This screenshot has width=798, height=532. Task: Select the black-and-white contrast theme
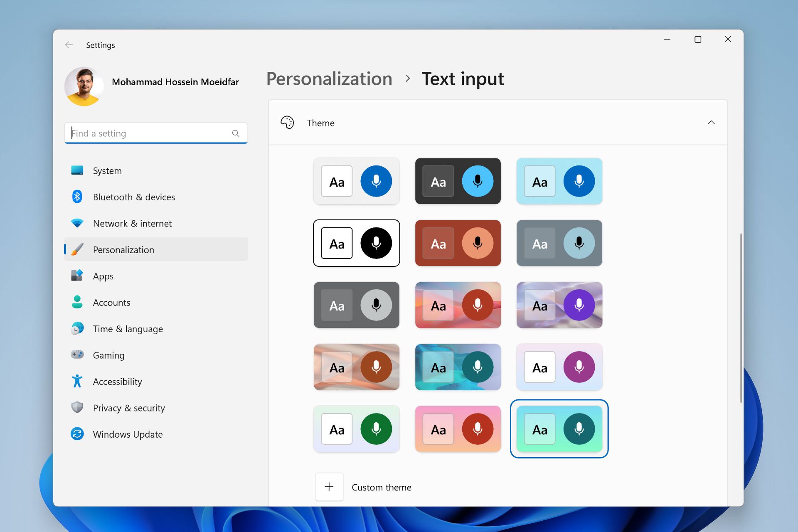pyautogui.click(x=357, y=243)
